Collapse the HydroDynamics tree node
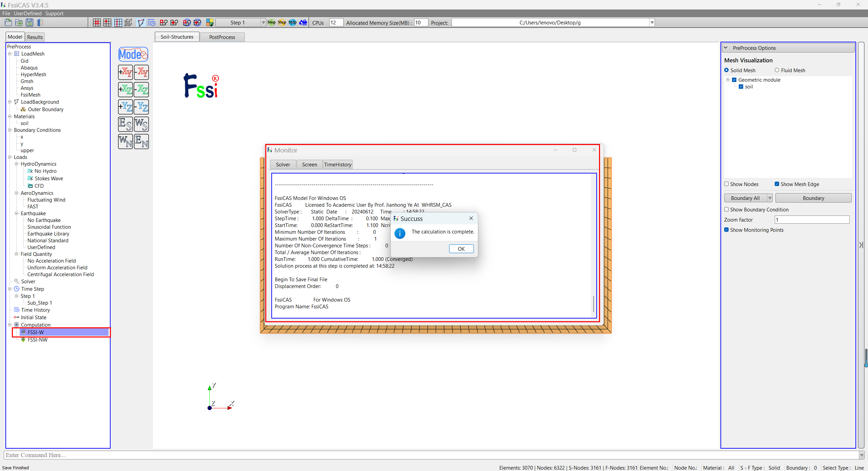 tap(16, 164)
